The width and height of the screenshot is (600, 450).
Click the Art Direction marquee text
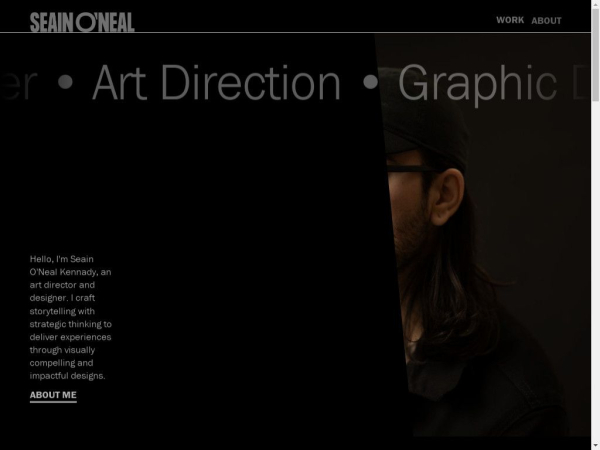[216, 83]
